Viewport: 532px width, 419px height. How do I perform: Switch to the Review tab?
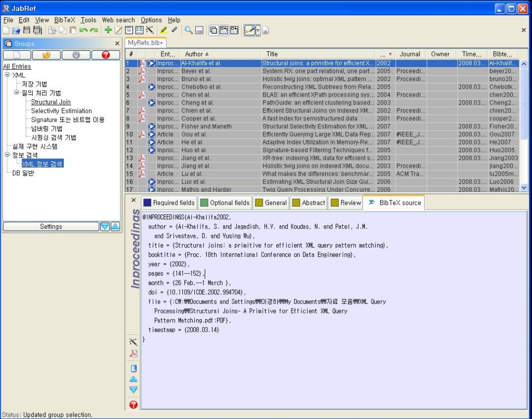point(345,202)
